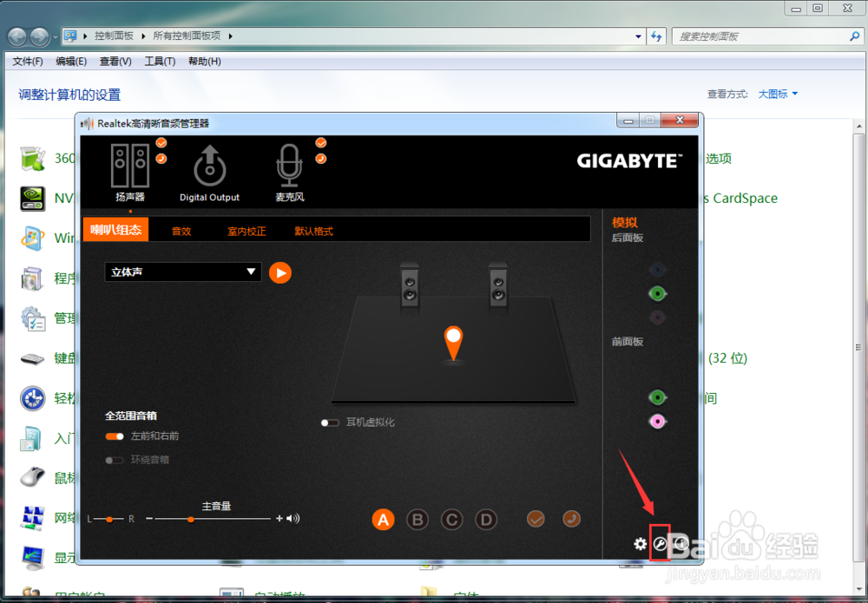
Task: Select the 扬声器 speakers device icon
Action: click(130, 166)
